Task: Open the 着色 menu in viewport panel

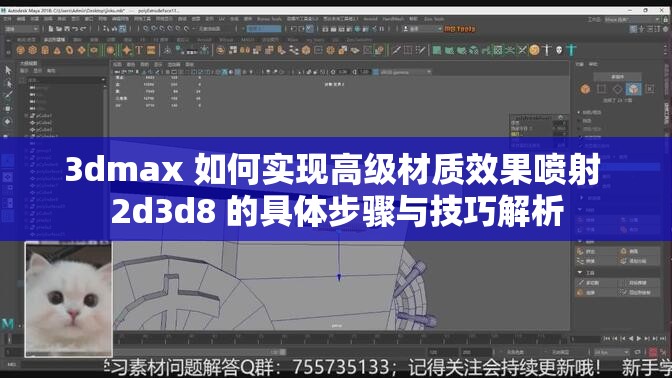Action: pyautogui.click(x=131, y=64)
